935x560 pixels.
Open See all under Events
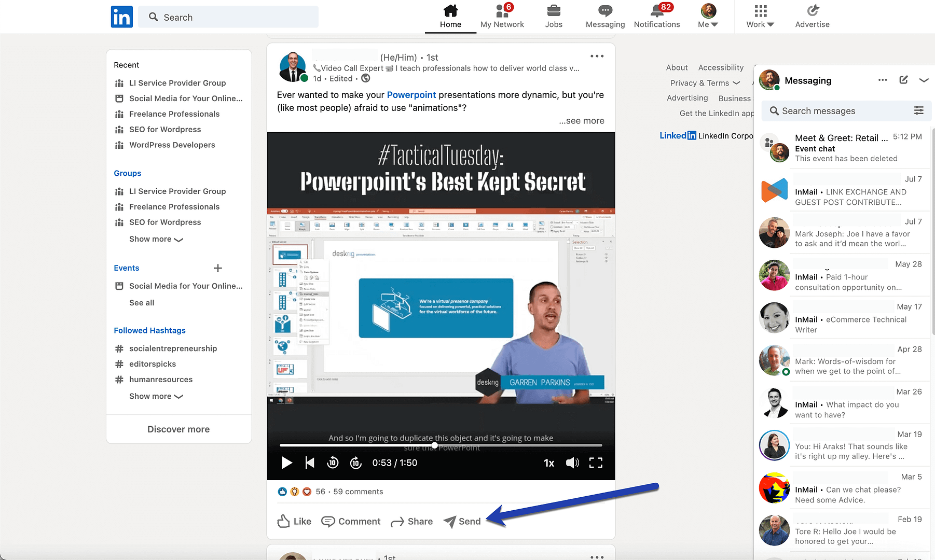(x=141, y=302)
